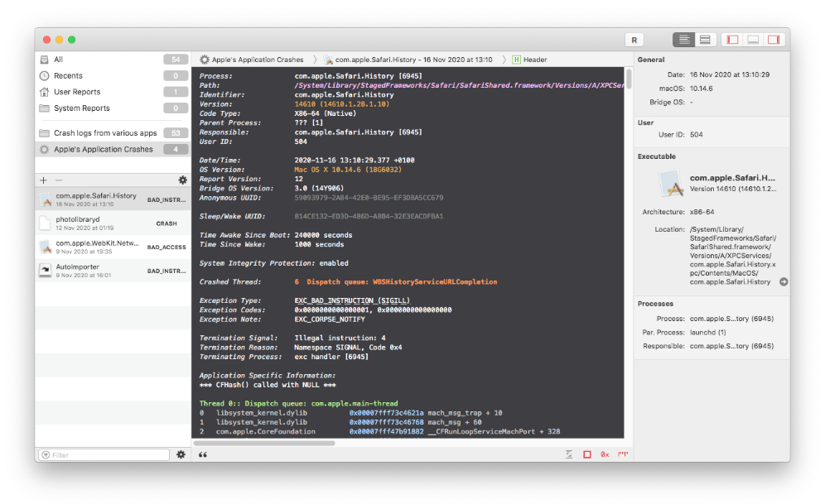The width and height of the screenshot is (825, 504).
Task: Click the CRASH label on the photolibraryd row
Action: [x=166, y=223]
